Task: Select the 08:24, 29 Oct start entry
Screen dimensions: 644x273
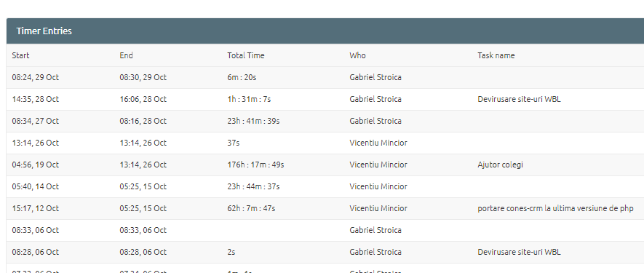Action: pyautogui.click(x=36, y=77)
